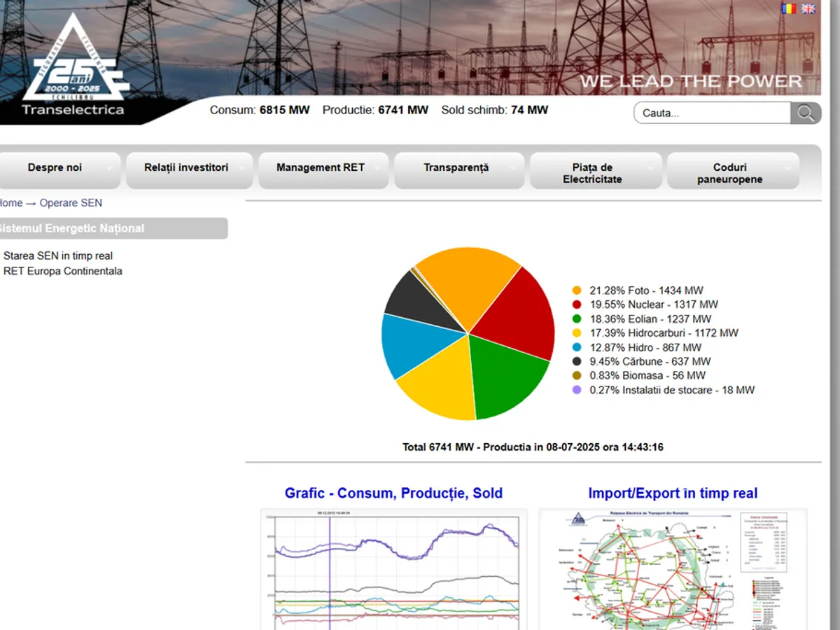This screenshot has height=630, width=840.
Task: Open Starea SEN in timp real link
Action: [x=58, y=256]
